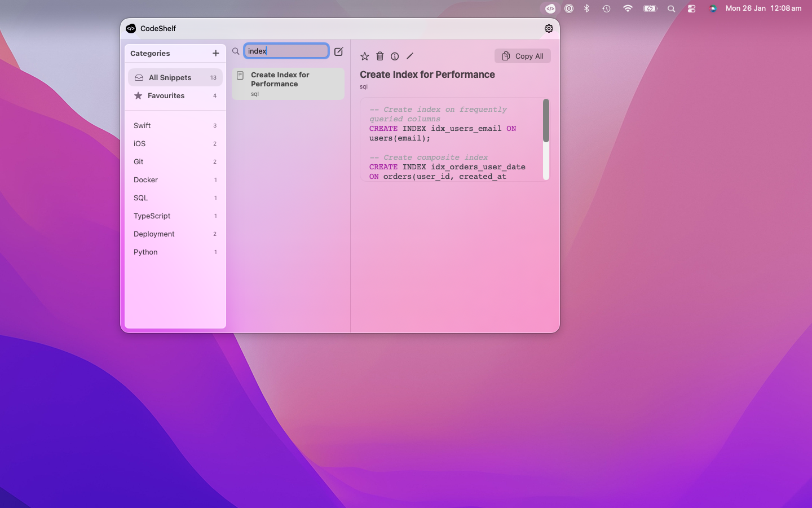
Task: Open Control Center from the menu bar
Action: [x=692, y=8]
